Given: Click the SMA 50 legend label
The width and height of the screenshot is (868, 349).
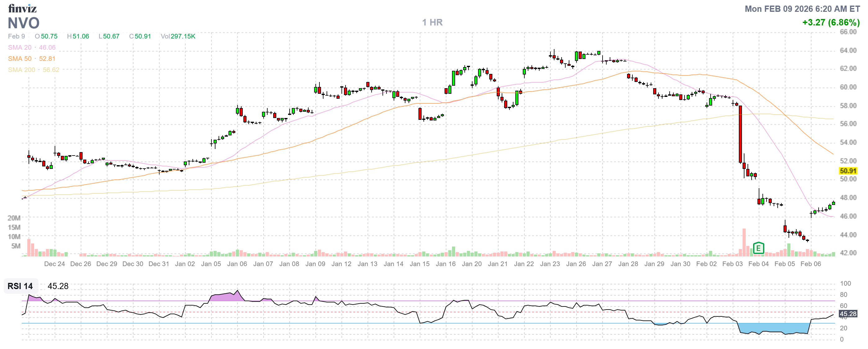Looking at the screenshot, I should pyautogui.click(x=20, y=59).
